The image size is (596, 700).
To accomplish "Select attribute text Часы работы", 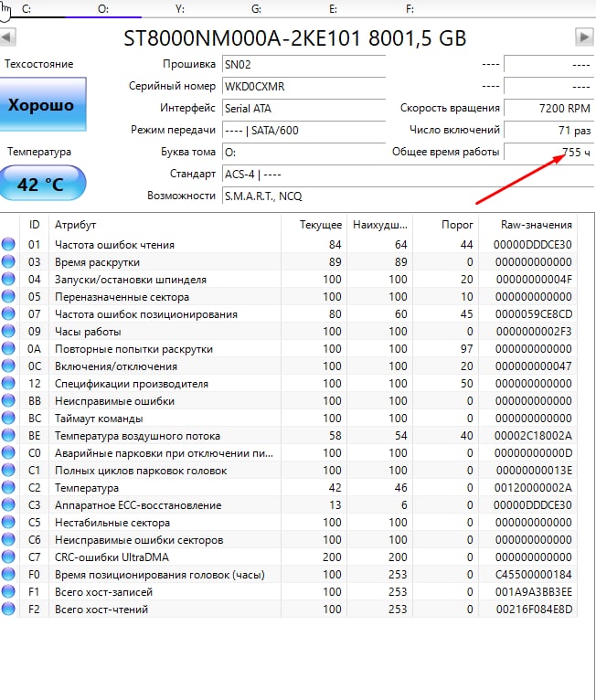I will pyautogui.click(x=88, y=332).
